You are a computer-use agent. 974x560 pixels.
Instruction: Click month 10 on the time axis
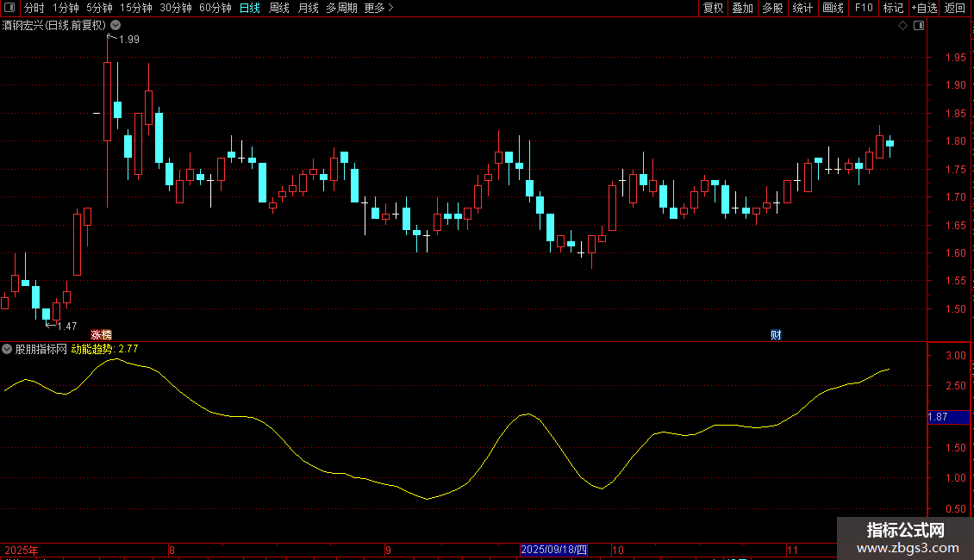click(617, 550)
